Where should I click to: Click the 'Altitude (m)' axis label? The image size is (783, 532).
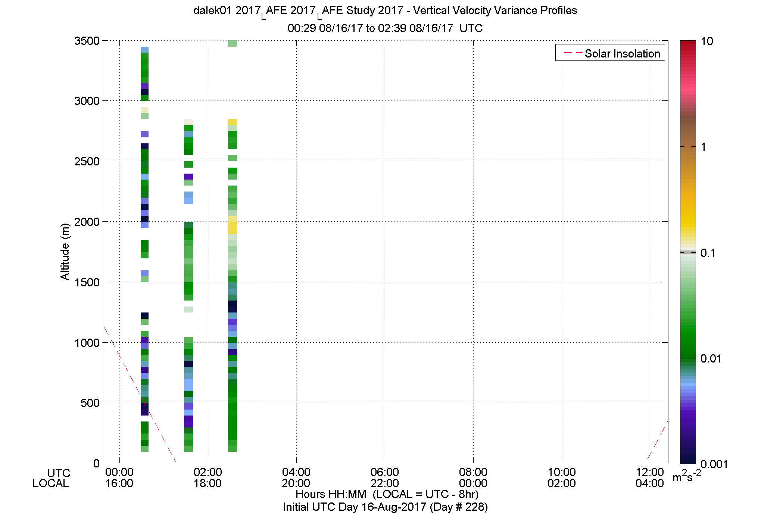[65, 251]
